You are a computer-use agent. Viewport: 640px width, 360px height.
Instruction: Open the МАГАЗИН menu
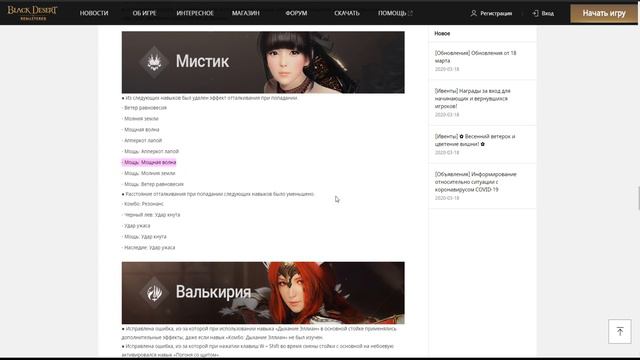(x=246, y=13)
